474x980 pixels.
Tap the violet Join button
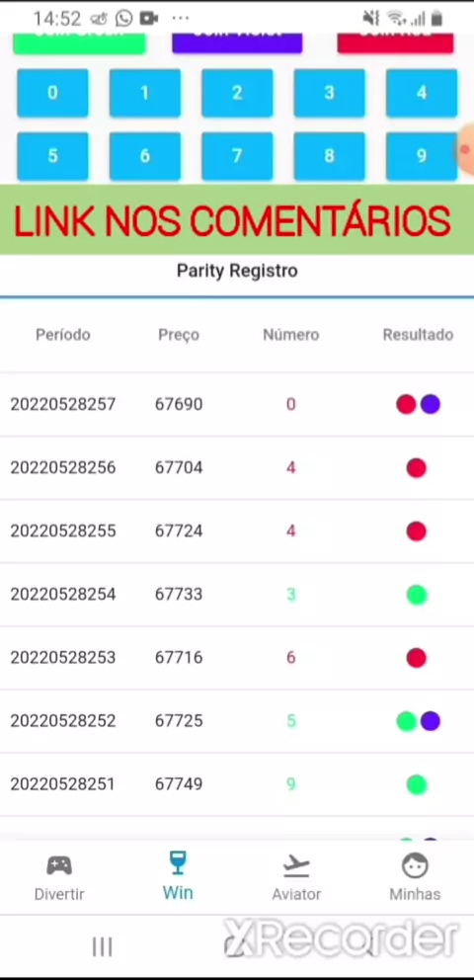[237, 42]
